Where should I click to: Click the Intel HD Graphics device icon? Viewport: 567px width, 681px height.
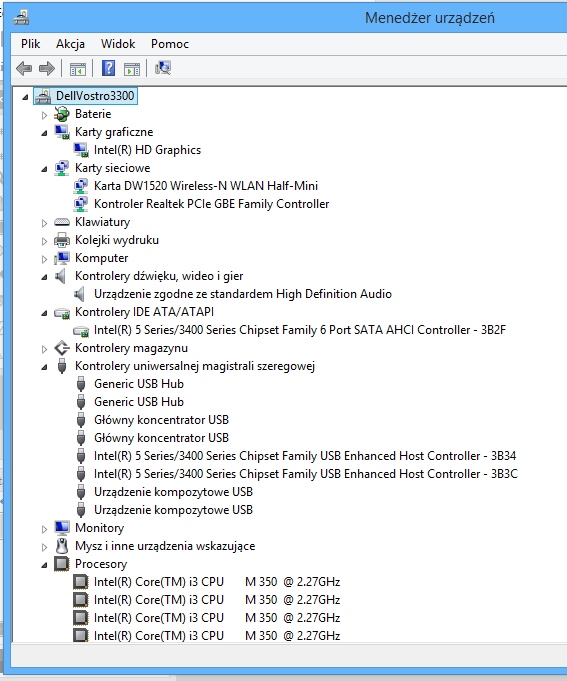tap(81, 150)
